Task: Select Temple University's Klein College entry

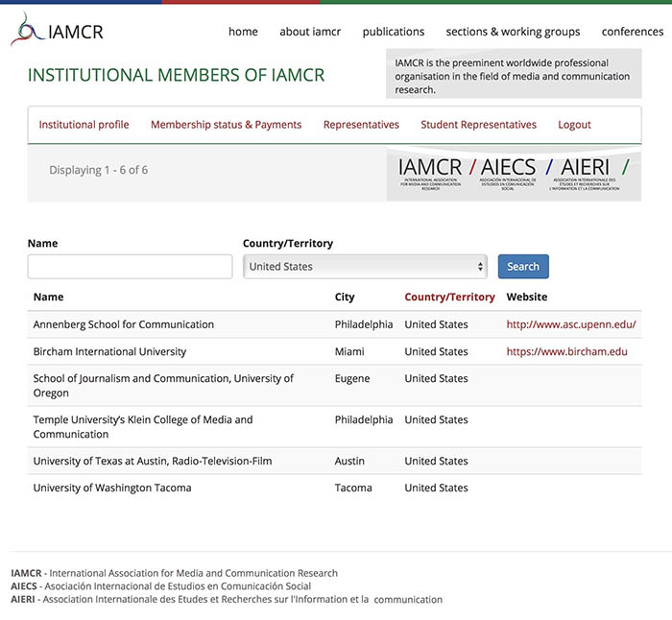Action: click(x=143, y=427)
